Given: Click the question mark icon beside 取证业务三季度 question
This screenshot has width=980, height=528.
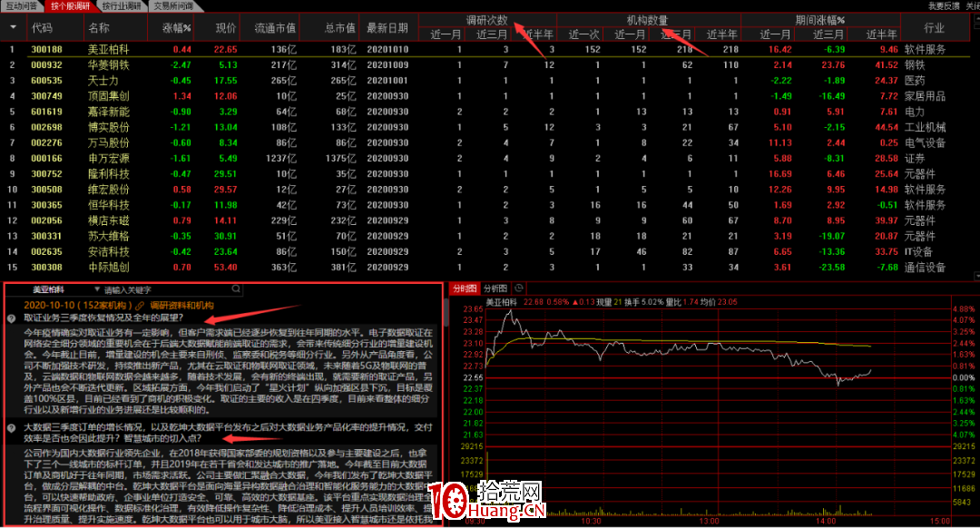Looking at the screenshot, I should [x=11, y=318].
